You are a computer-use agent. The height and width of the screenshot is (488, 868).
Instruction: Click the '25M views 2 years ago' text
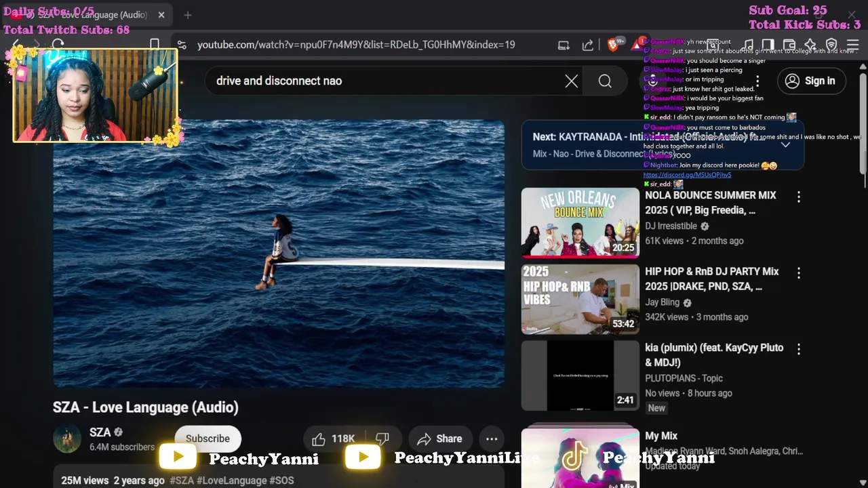113,481
